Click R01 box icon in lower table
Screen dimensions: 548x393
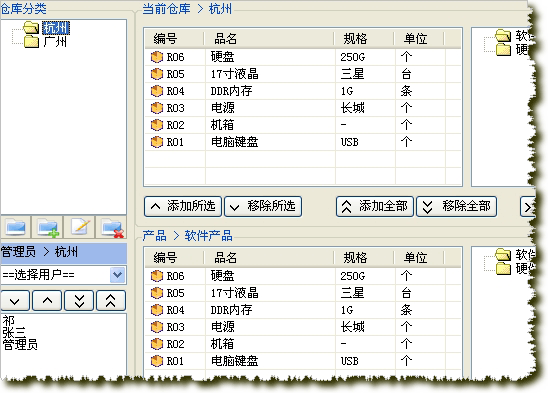[x=157, y=361]
